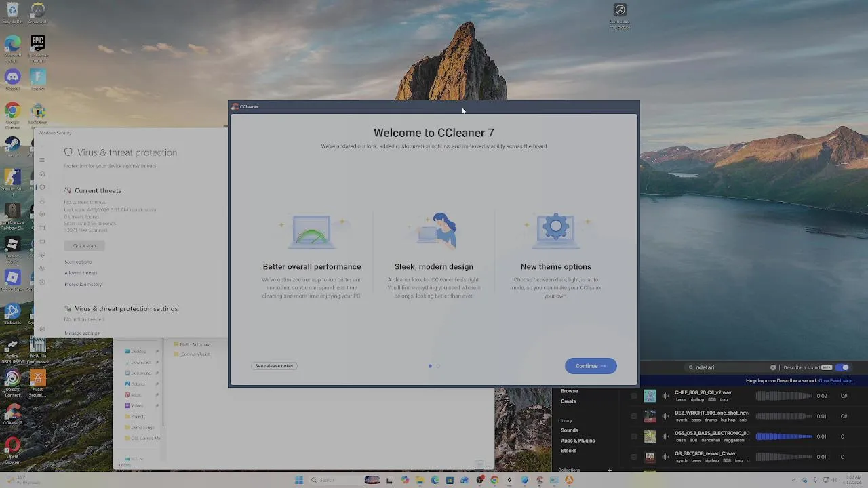Open the Recycle Bin desktop icon

(12, 13)
